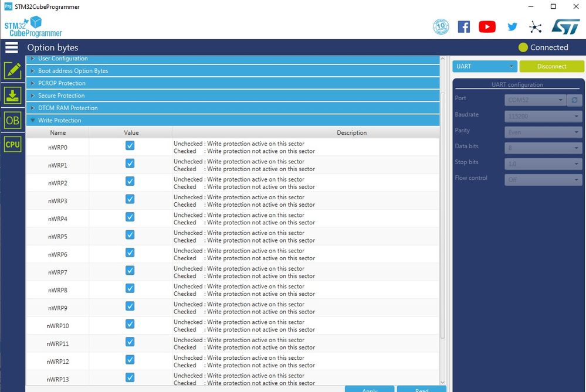Expand the Secure Protection section
Viewport: 586px width, 392px height.
pos(232,95)
